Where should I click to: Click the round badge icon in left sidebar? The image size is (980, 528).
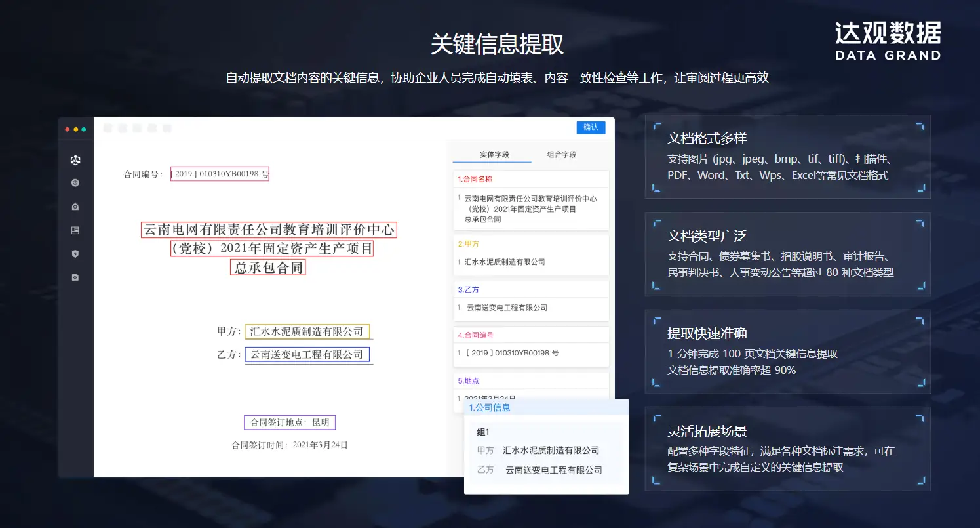tap(75, 183)
